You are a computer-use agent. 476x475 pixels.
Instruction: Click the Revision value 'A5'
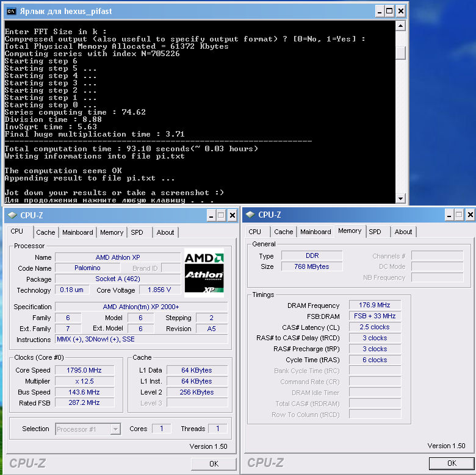click(212, 329)
